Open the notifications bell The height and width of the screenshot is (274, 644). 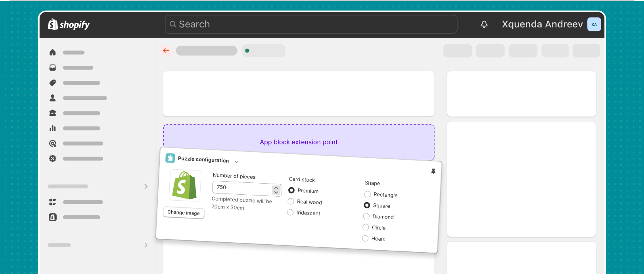484,25
